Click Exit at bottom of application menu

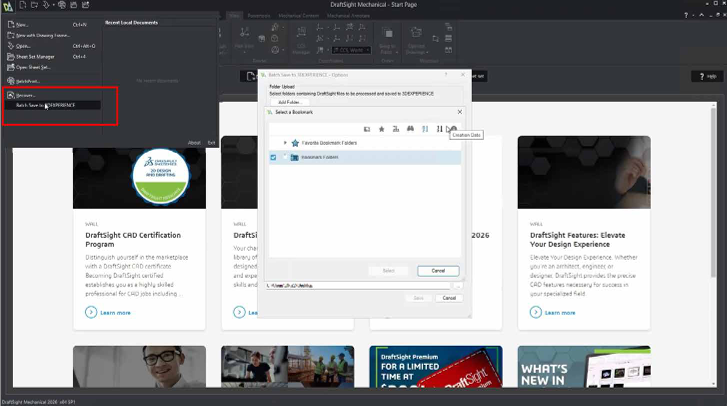point(211,143)
